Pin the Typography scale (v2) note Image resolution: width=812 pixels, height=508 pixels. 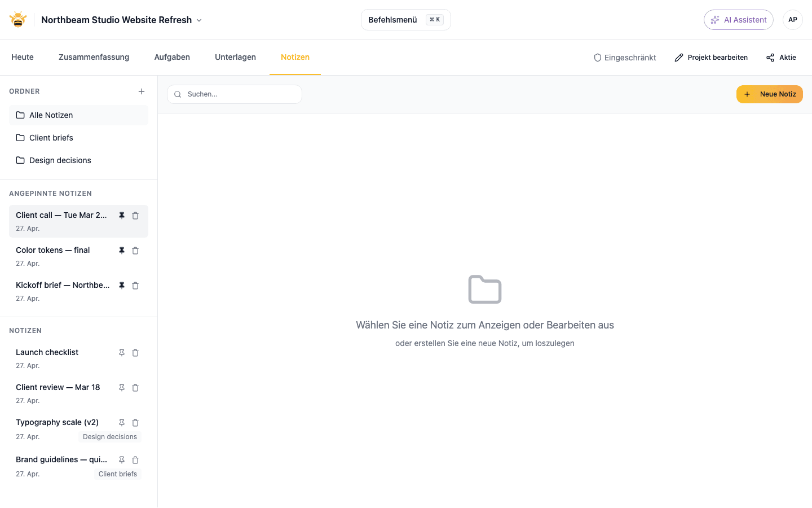pos(121,422)
